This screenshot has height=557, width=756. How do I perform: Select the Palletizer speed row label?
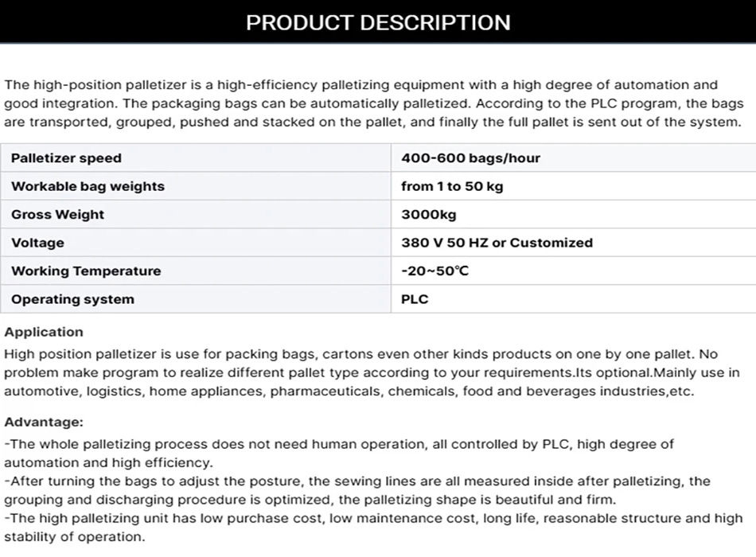66,158
